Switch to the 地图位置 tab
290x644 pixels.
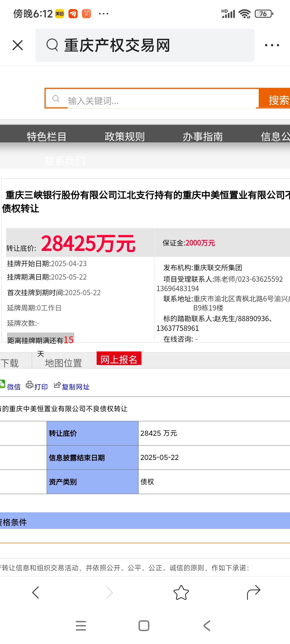(63, 363)
